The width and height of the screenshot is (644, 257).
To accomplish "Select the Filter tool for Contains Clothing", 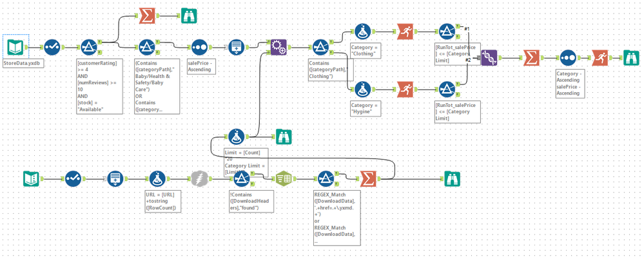I will [320, 47].
